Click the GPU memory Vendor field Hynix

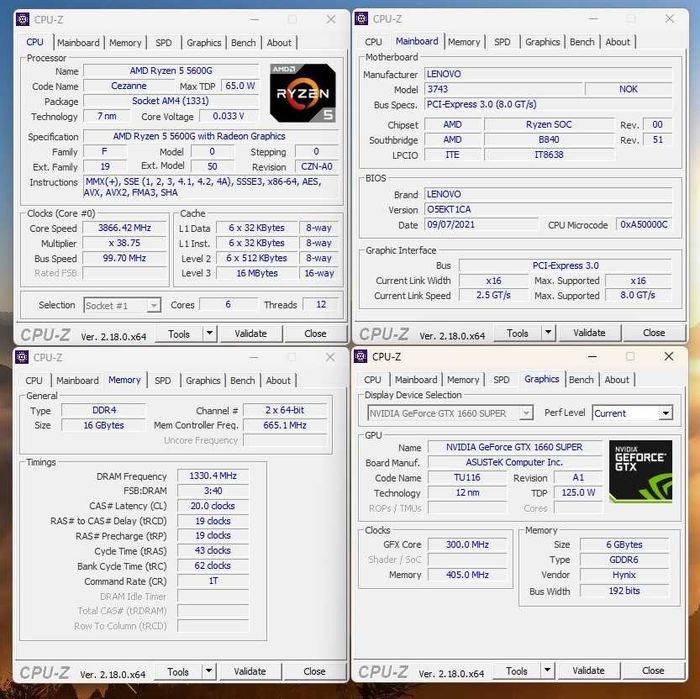[624, 575]
